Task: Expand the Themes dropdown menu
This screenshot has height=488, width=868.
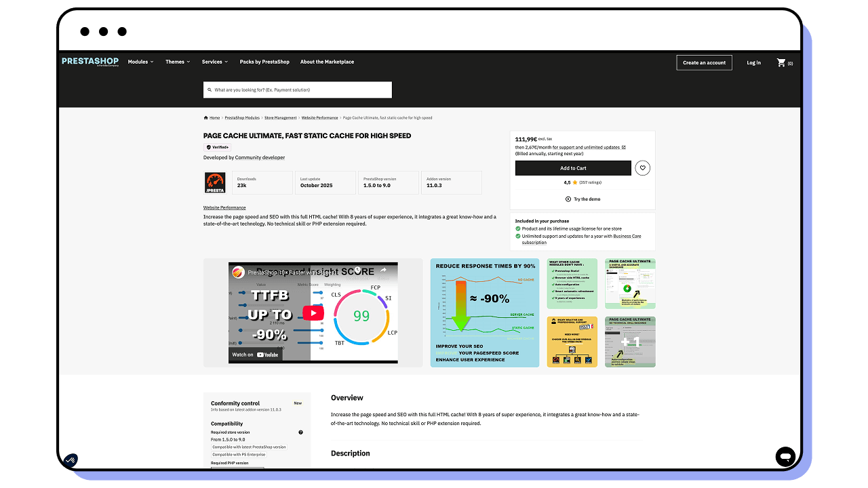Action: pos(178,62)
